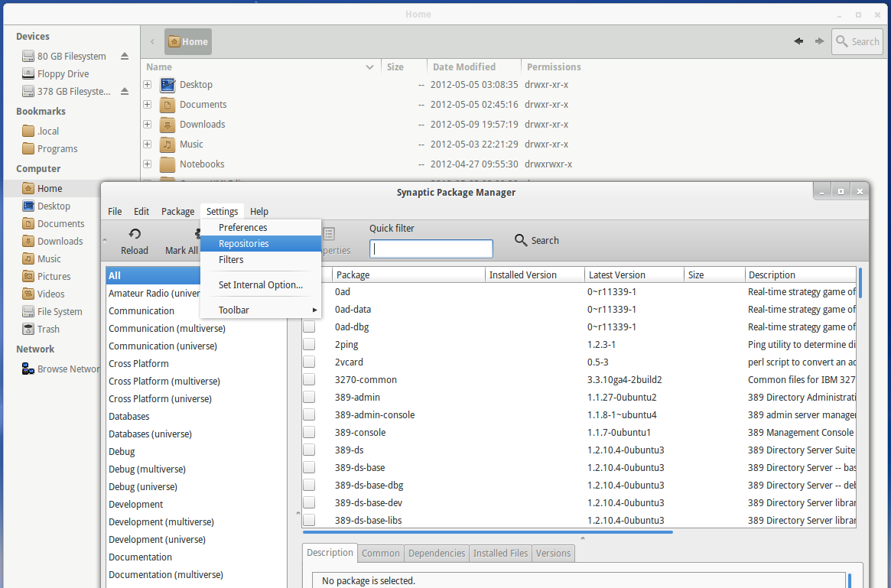This screenshot has height=588, width=891.
Task: Click the Desktop folder icon in the file list
Action: (167, 85)
